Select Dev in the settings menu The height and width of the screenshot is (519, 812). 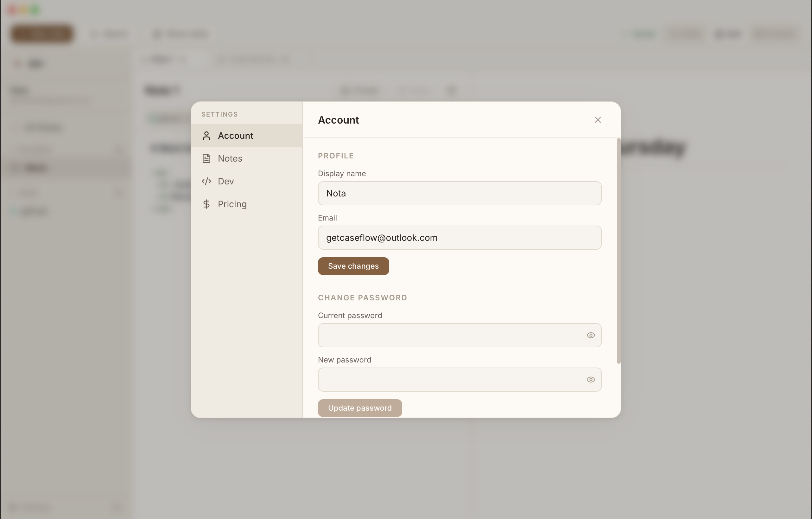coord(226,181)
